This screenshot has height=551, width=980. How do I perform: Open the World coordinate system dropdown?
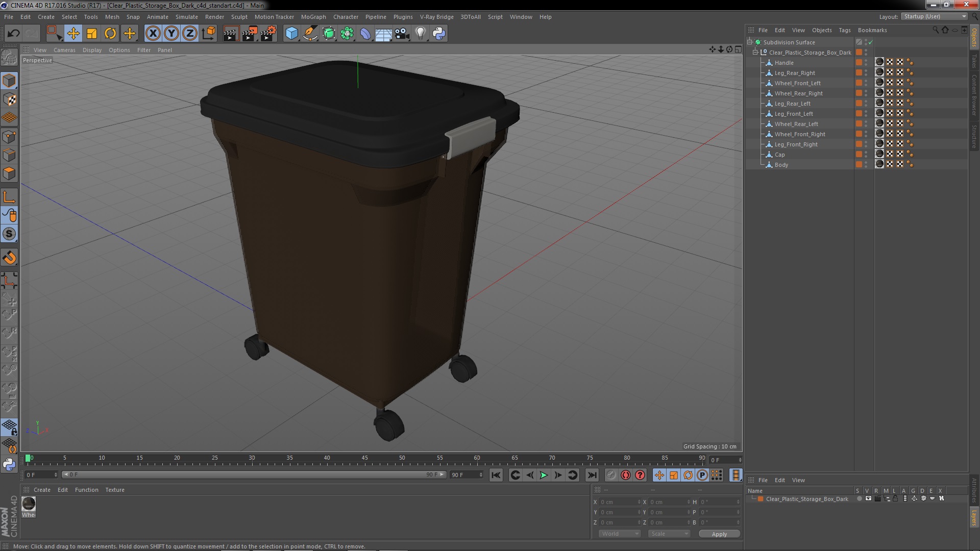pos(619,534)
